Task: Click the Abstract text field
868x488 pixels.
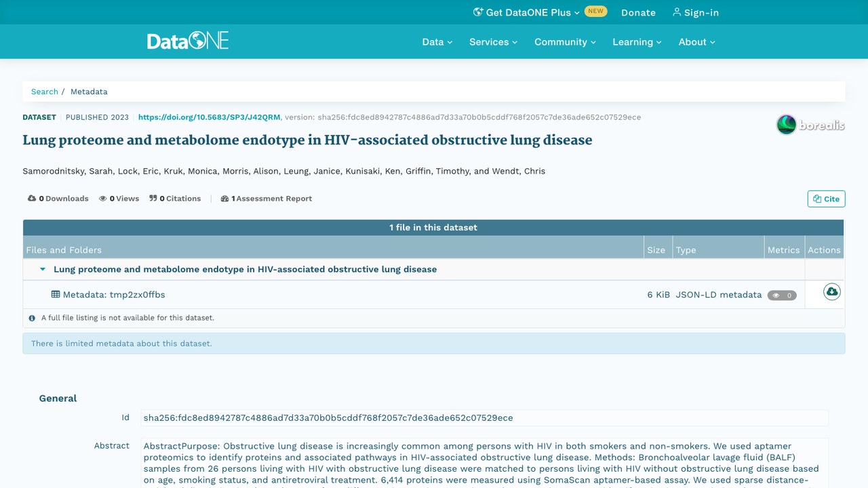Action: (484, 463)
